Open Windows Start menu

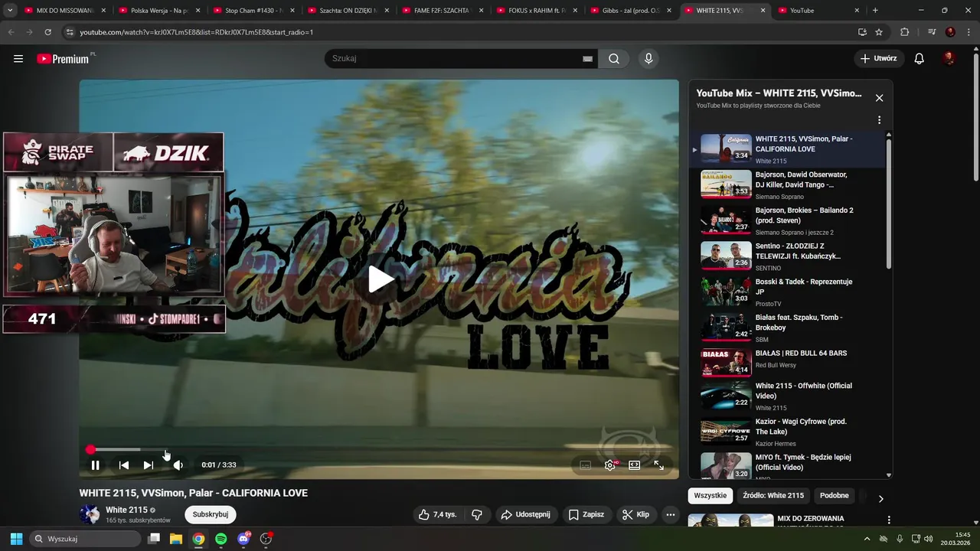tap(16, 539)
